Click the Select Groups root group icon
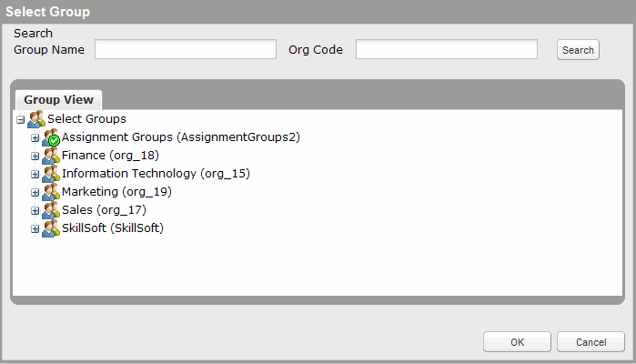The height and width of the screenshot is (364, 636). pos(36,119)
